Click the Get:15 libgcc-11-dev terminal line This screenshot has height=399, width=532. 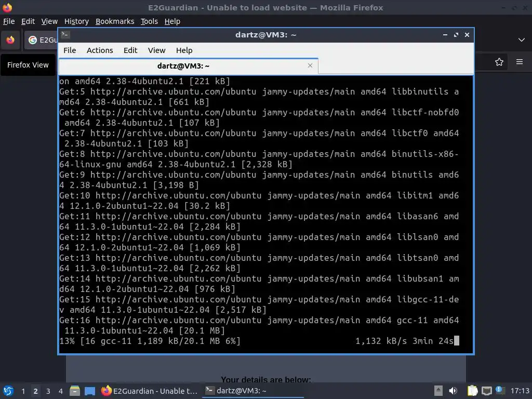coord(259,304)
